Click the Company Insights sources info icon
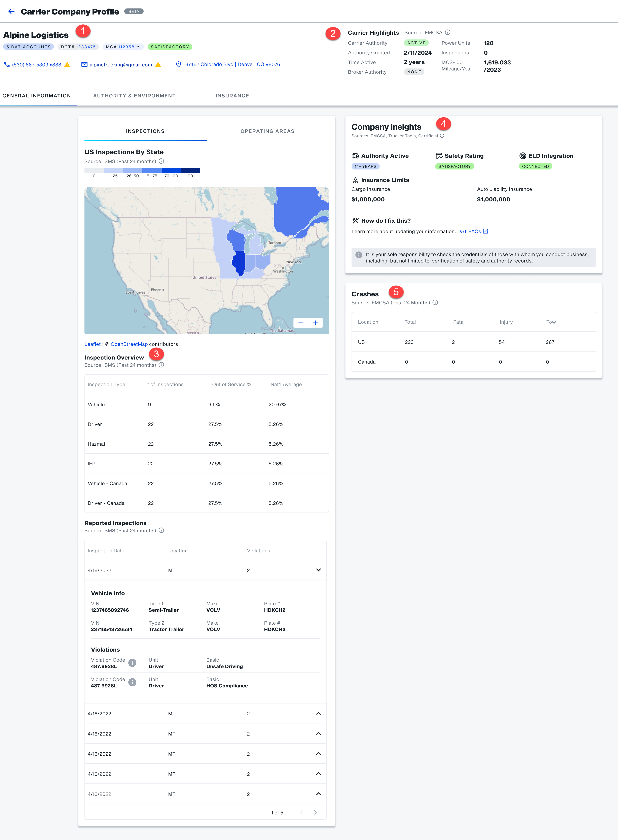Viewport: 618px width, 840px height. tap(442, 136)
